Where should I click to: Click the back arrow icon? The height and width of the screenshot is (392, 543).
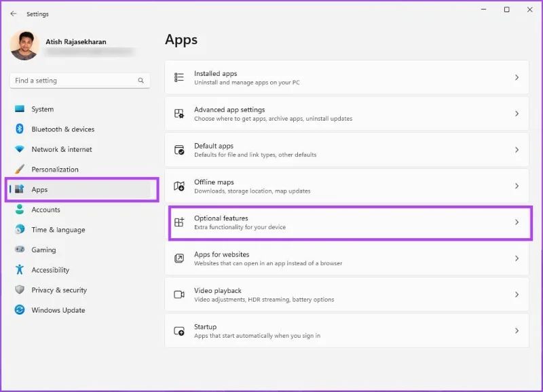[x=14, y=14]
